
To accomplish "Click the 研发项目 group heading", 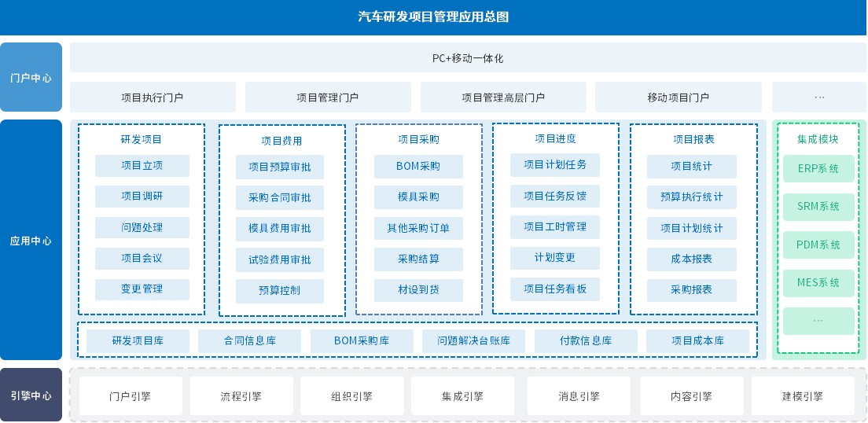I will (x=142, y=139).
